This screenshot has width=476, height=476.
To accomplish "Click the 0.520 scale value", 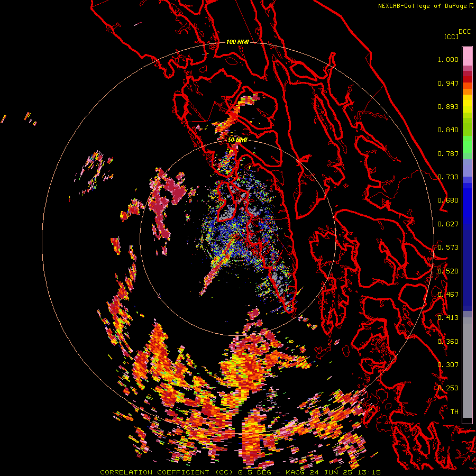I will point(448,271).
